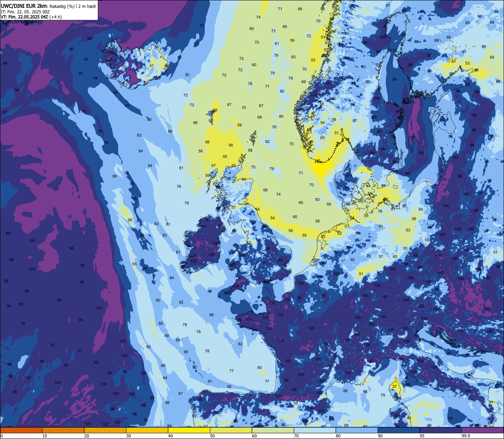The height and width of the screenshot is (439, 504).
Task: Select the purple above-99.9 legend swatch
Action: click(x=483, y=430)
